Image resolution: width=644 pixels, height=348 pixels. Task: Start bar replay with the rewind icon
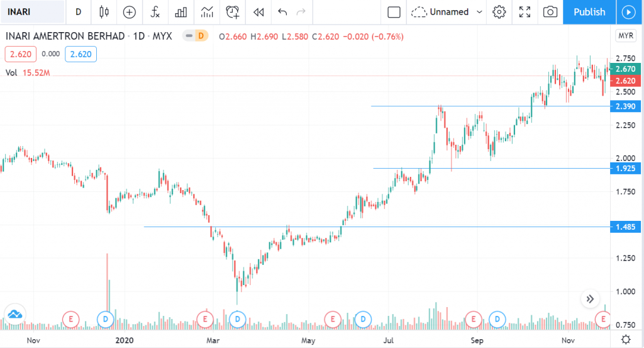pyautogui.click(x=258, y=12)
